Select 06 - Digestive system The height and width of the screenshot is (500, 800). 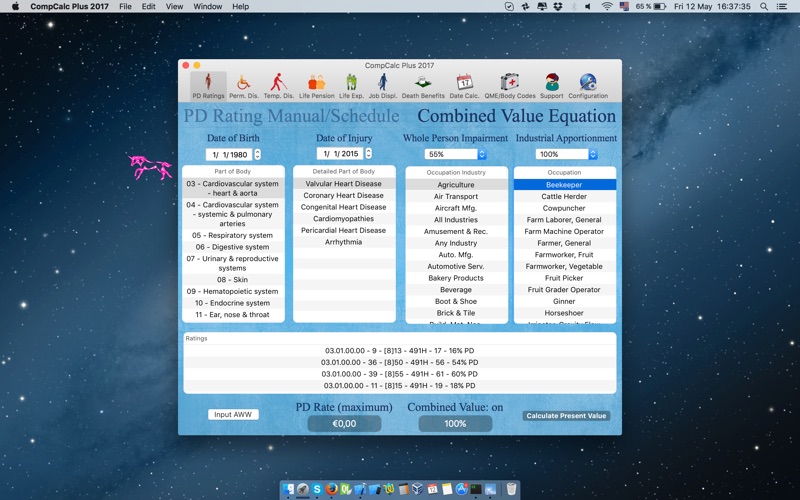pos(233,247)
